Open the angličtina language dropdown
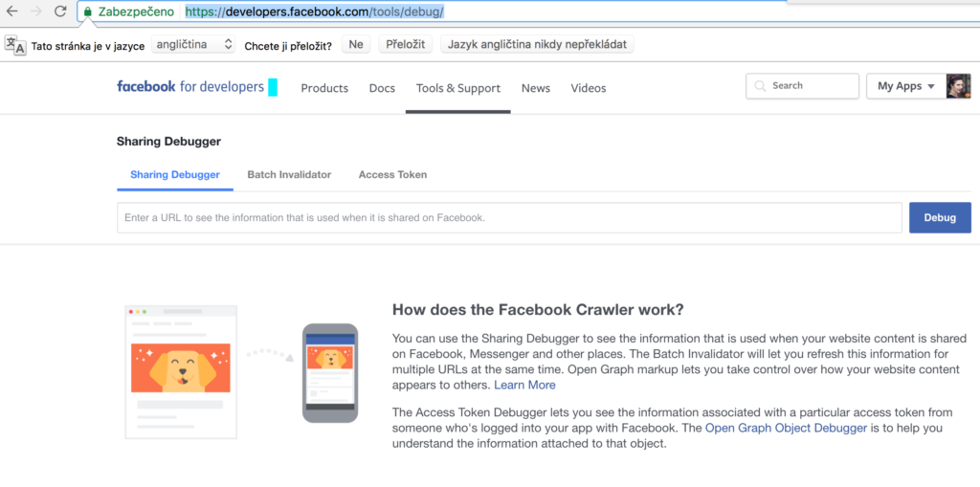 pos(193,45)
